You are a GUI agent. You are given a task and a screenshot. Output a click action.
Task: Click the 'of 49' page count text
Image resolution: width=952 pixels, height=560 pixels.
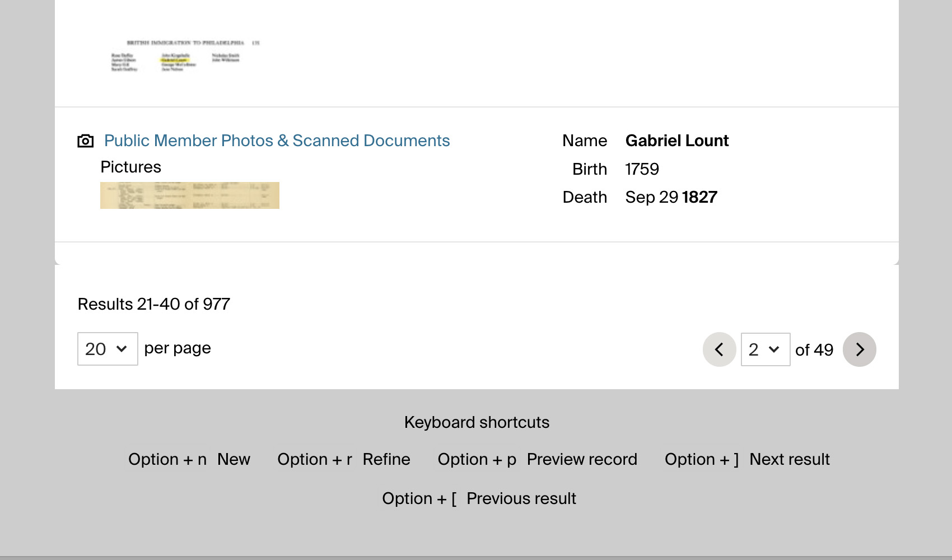pyautogui.click(x=814, y=350)
